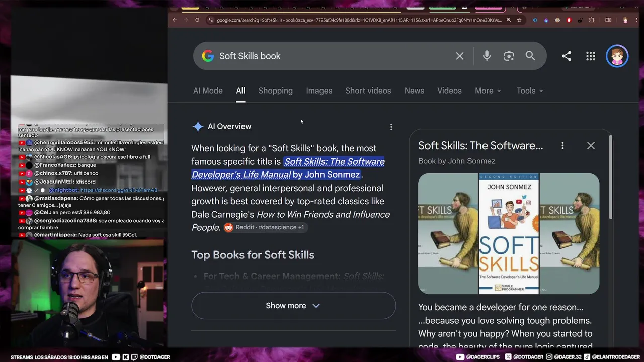
Task: Click the Top Books for Soft Skills heading
Action: [x=253, y=255]
